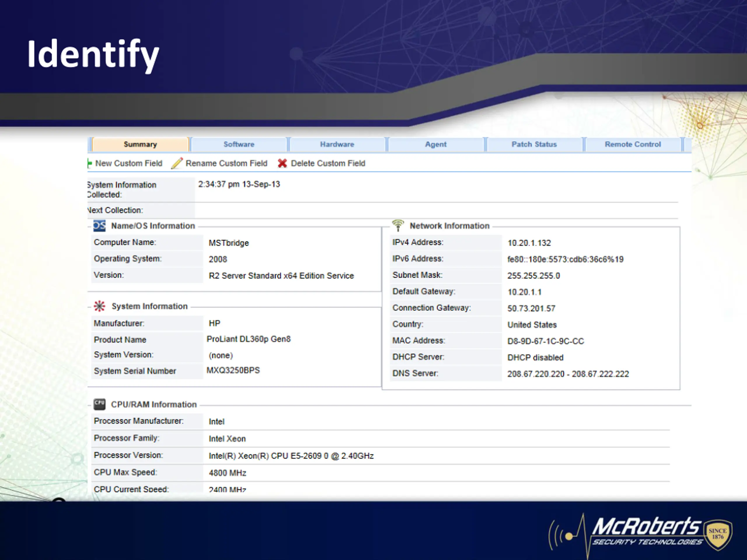Open the Remote Control tab
This screenshot has width=747, height=560.
(x=633, y=144)
